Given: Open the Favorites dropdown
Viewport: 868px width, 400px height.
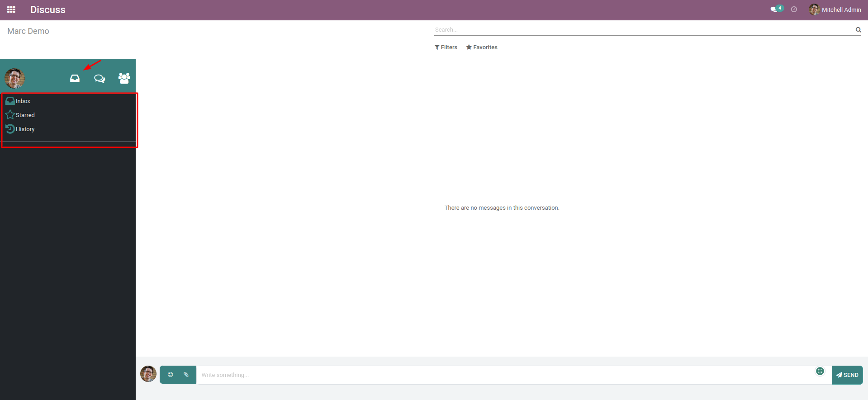Looking at the screenshot, I should (x=482, y=47).
